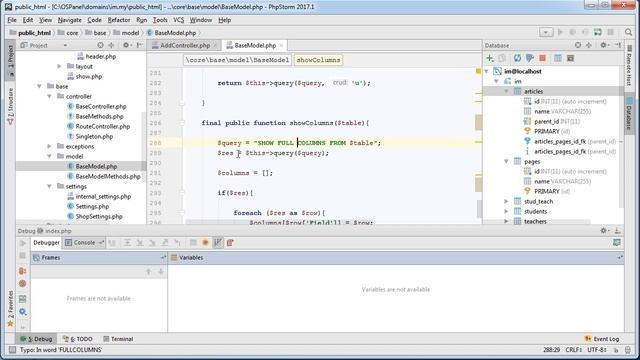Viewport: 640px width, 360px height.
Task: Hide the Database panel
Action: pyautogui.click(x=618, y=45)
